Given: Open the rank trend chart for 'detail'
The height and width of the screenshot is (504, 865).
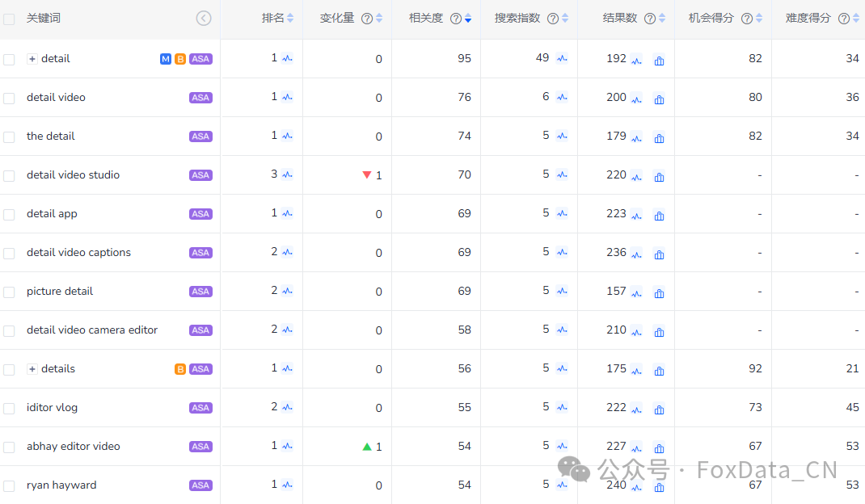Looking at the screenshot, I should coord(288,58).
